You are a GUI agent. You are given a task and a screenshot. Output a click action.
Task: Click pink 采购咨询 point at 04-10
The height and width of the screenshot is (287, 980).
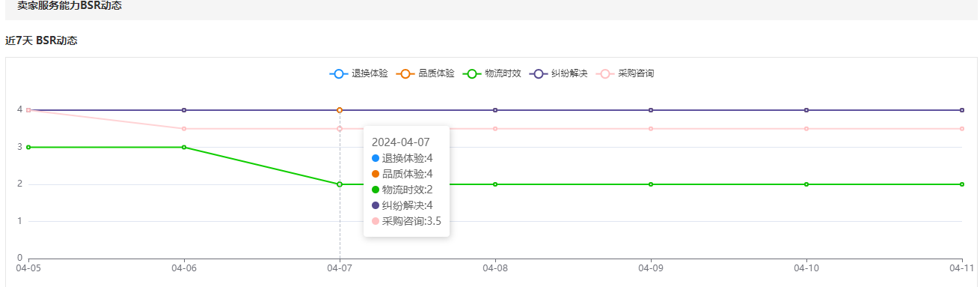pos(806,129)
